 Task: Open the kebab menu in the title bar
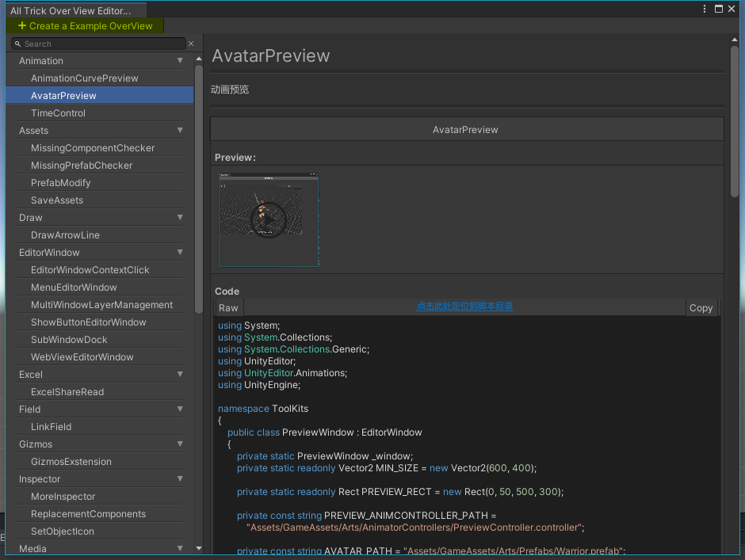tap(705, 8)
